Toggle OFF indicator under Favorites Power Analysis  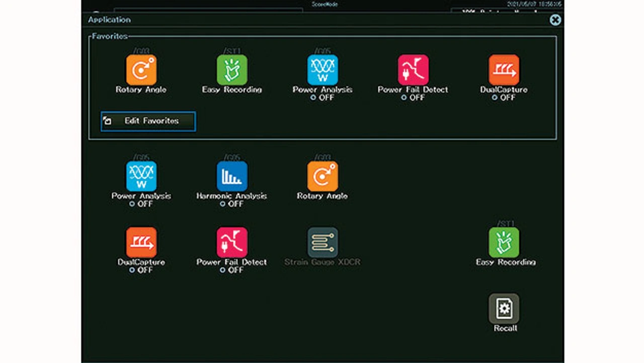pyautogui.click(x=322, y=98)
